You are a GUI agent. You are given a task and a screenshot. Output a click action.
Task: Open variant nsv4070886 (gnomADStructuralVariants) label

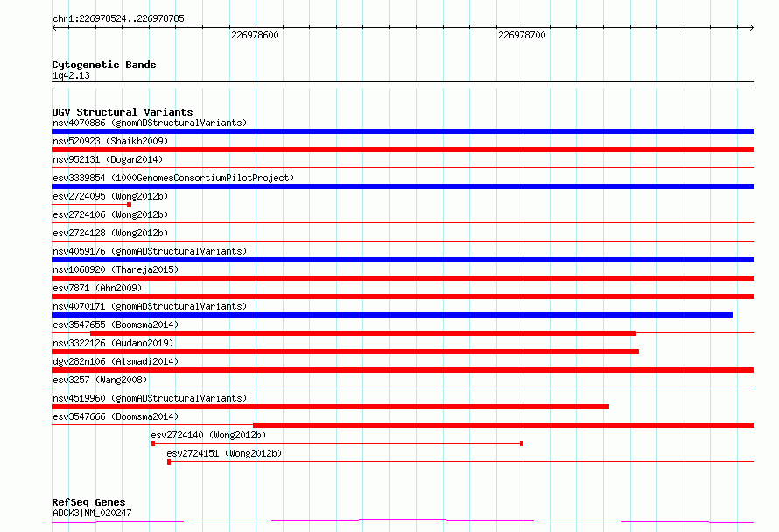point(150,122)
